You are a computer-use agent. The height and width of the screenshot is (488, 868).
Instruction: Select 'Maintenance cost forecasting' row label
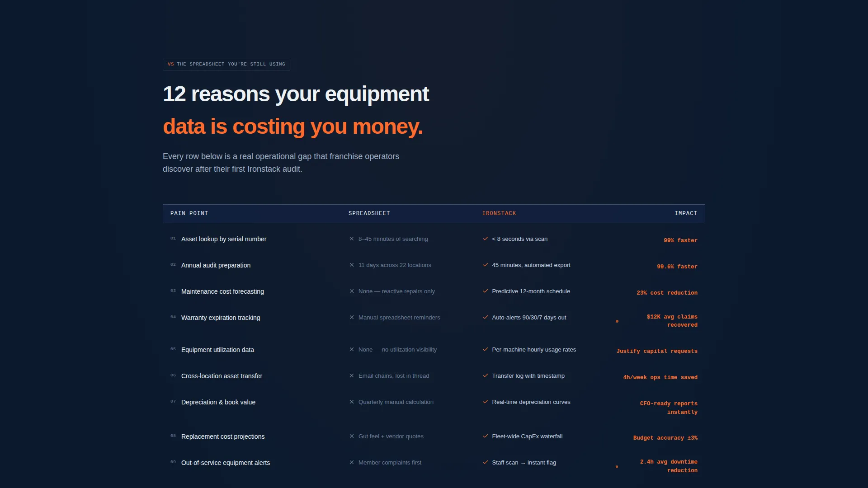222,291
